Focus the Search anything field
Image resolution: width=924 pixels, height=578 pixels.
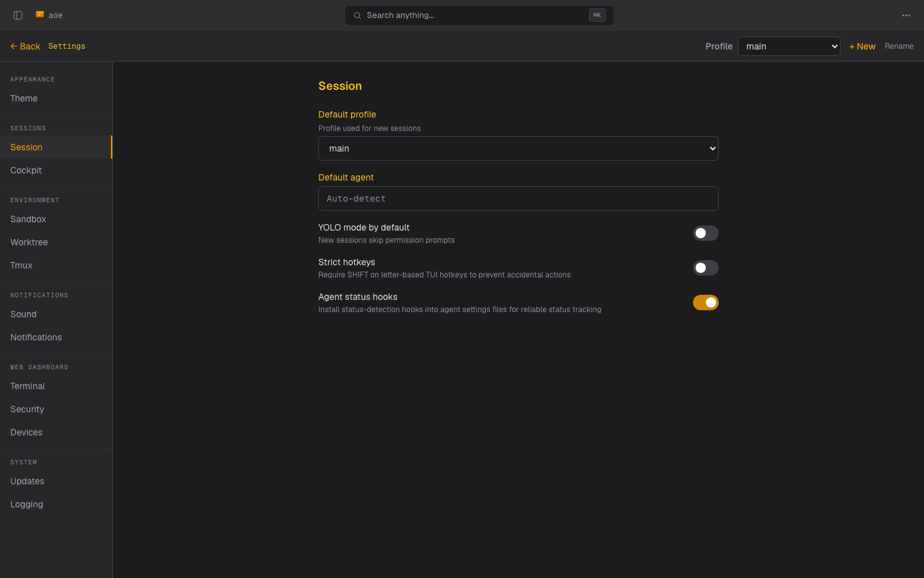tap(479, 15)
